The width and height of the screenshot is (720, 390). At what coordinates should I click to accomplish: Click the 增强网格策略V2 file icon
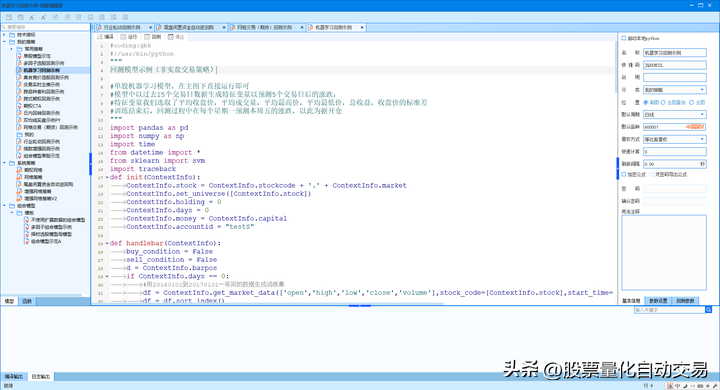19,198
